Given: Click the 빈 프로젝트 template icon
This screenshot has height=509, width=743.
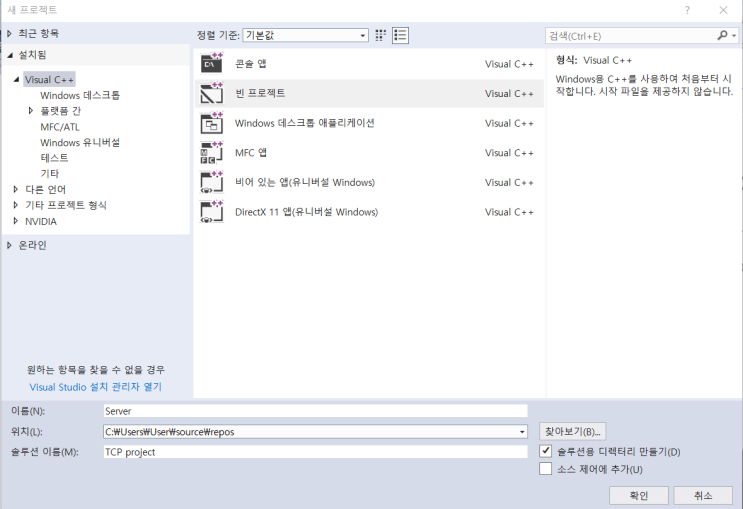Looking at the screenshot, I should click(211, 93).
